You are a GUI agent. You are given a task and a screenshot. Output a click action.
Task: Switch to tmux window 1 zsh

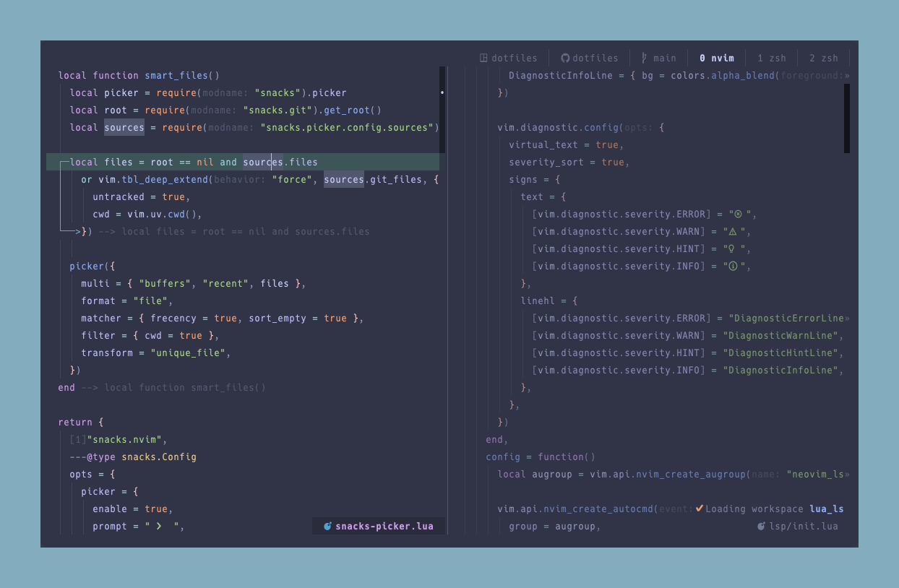pyautogui.click(x=772, y=58)
